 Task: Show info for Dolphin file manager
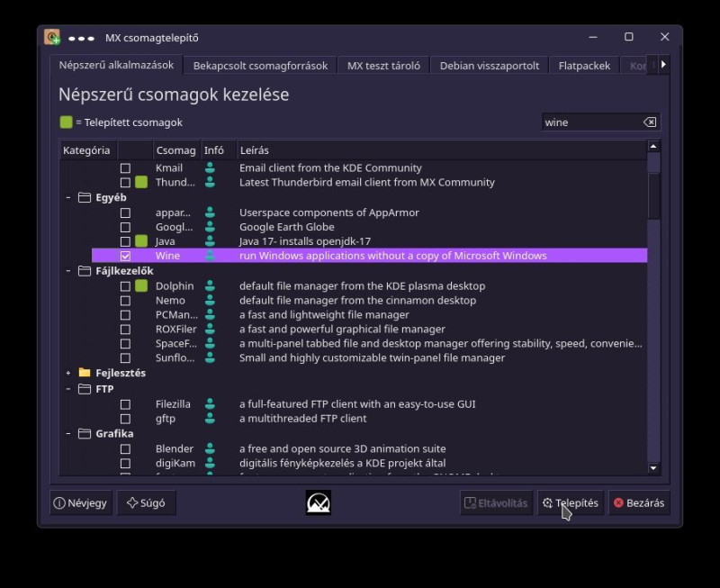[210, 286]
